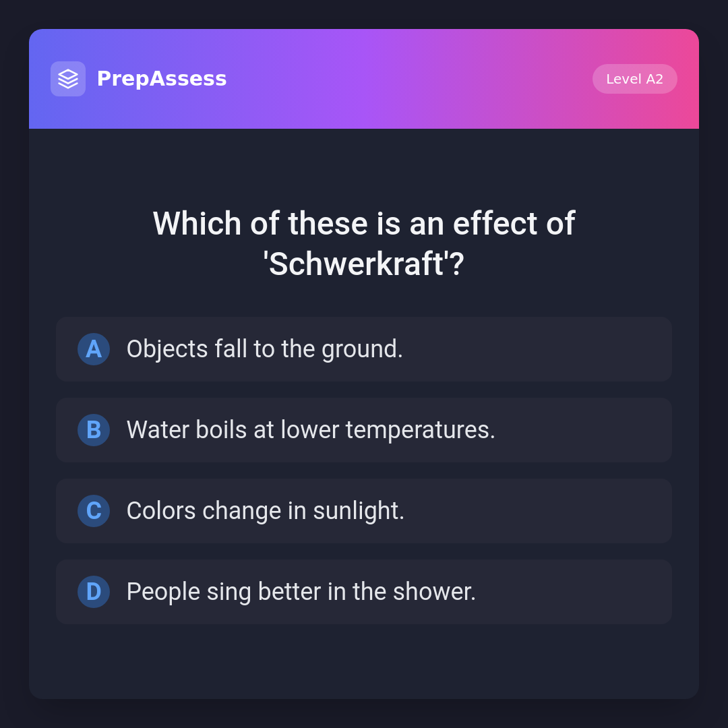Click the PrepAssess brand name
This screenshot has width=728, height=728.
pyautogui.click(x=162, y=79)
